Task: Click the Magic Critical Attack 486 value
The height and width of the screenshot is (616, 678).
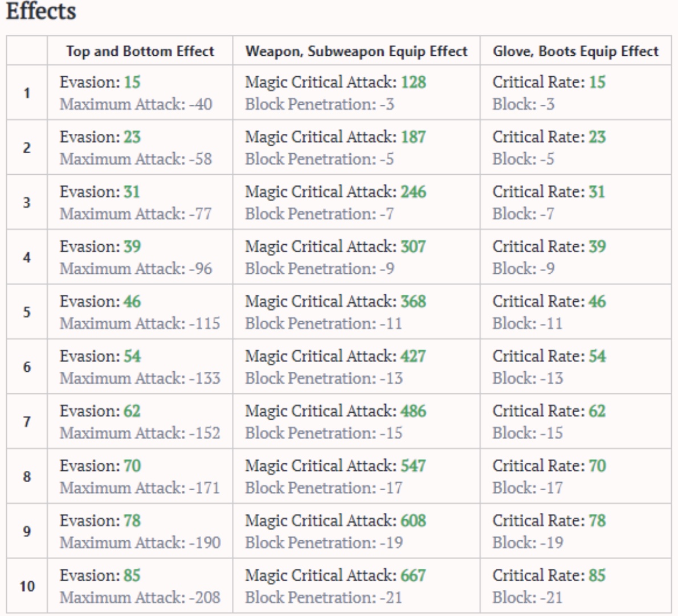Action: [x=335, y=411]
